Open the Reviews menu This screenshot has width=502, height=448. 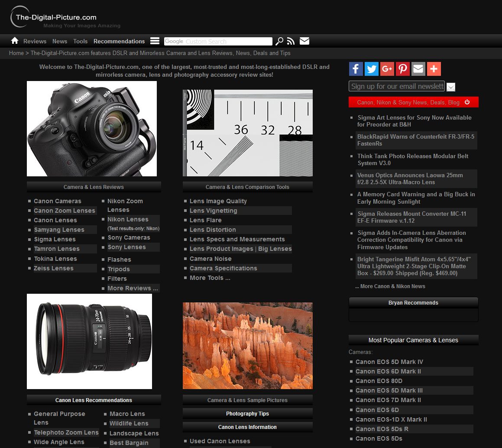34,41
